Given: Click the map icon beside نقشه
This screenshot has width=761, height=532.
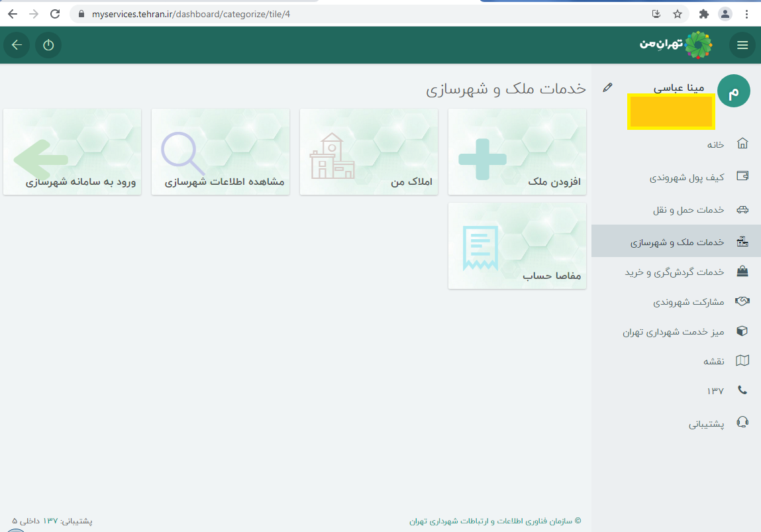Looking at the screenshot, I should point(742,361).
